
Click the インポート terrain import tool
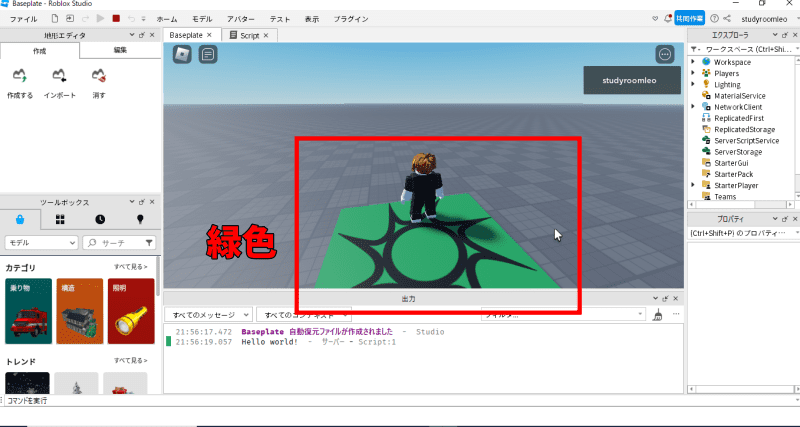point(60,84)
